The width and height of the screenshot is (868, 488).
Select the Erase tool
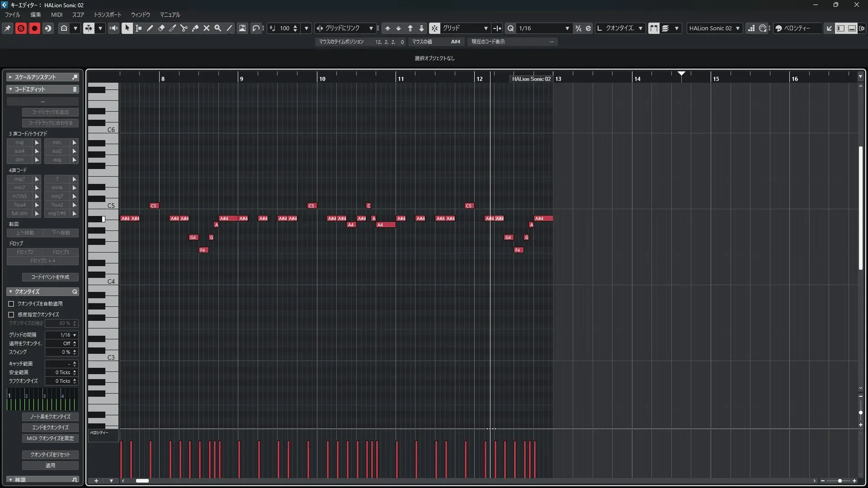pyautogui.click(x=161, y=28)
